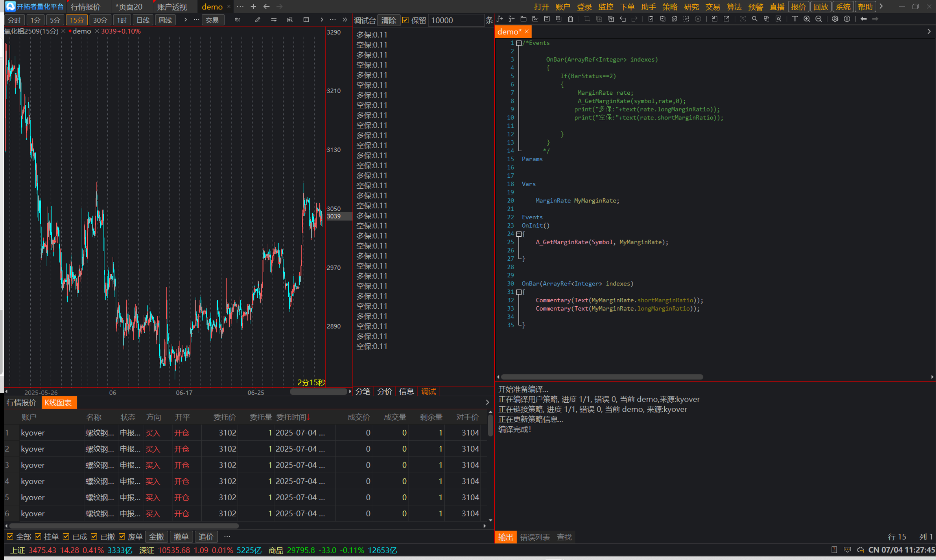Image resolution: width=936 pixels, height=560 pixels.
Task: Click the export arrow icon in toolbar
Action: pyautogui.click(x=726, y=19)
